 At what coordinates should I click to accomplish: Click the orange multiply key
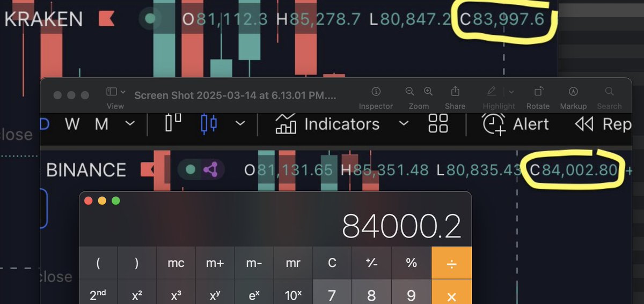[452, 292]
